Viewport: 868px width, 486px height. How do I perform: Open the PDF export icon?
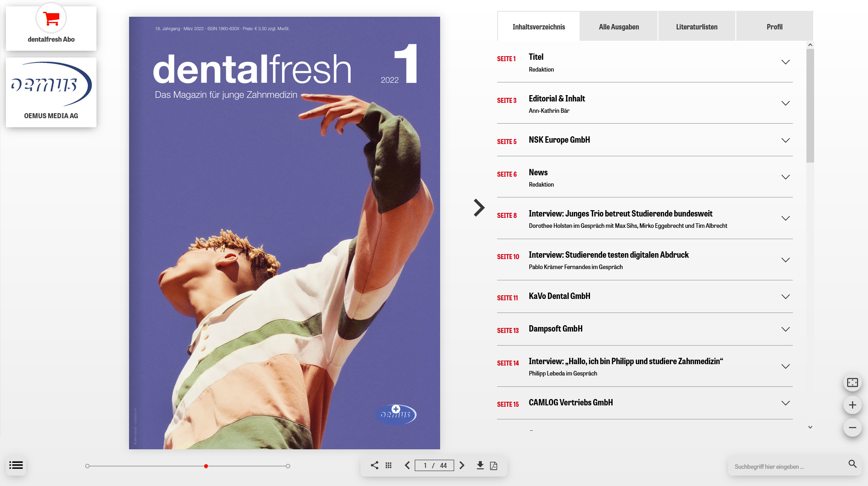(x=494, y=465)
